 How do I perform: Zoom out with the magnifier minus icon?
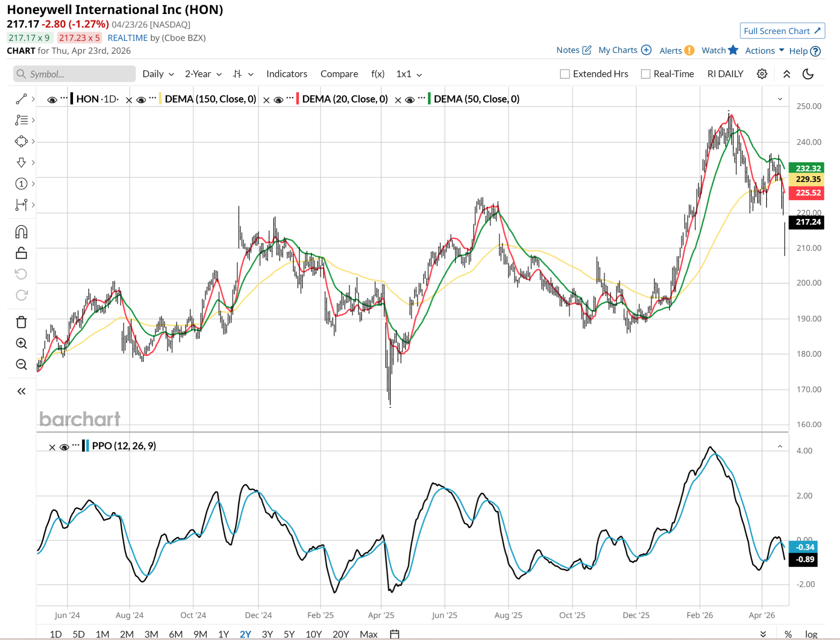pos(21,364)
